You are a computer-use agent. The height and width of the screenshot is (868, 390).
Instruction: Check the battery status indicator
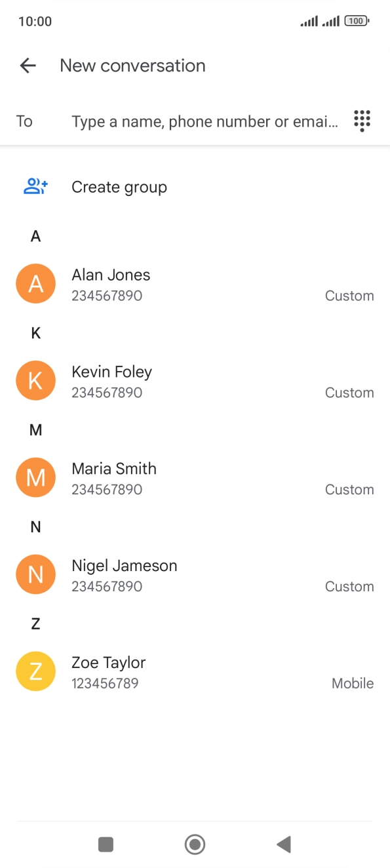[356, 20]
